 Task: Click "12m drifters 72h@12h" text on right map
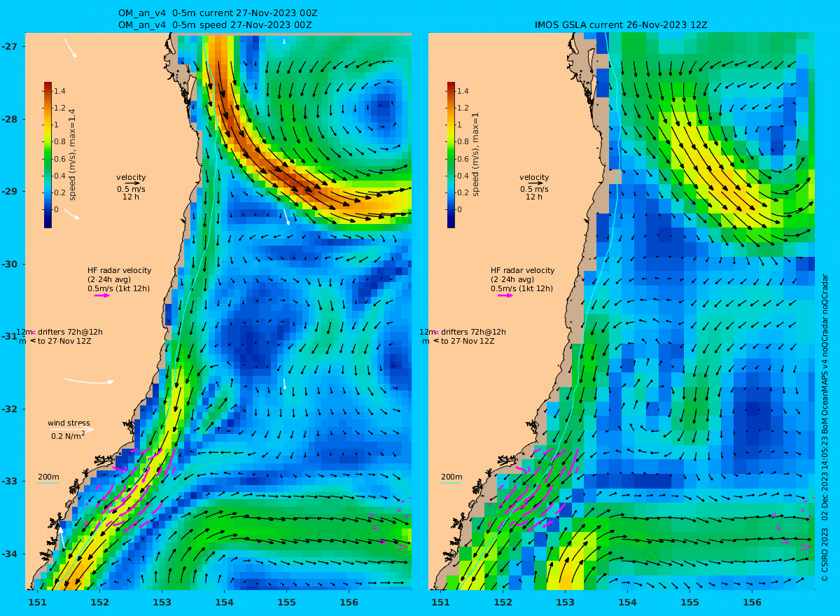463,332
